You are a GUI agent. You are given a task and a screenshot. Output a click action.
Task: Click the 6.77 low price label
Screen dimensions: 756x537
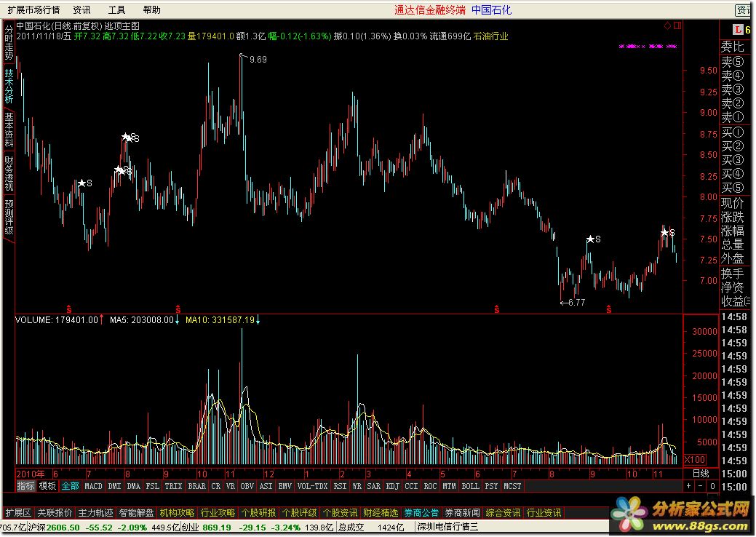576,303
